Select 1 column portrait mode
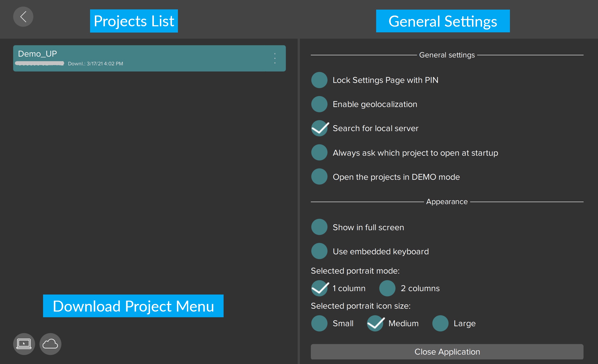The image size is (598, 364). tap(319, 288)
